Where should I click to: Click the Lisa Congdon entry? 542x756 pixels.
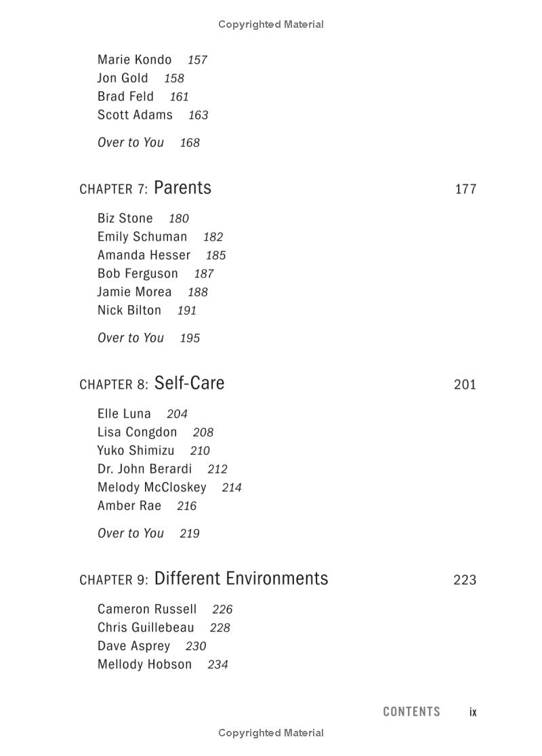click(137, 432)
